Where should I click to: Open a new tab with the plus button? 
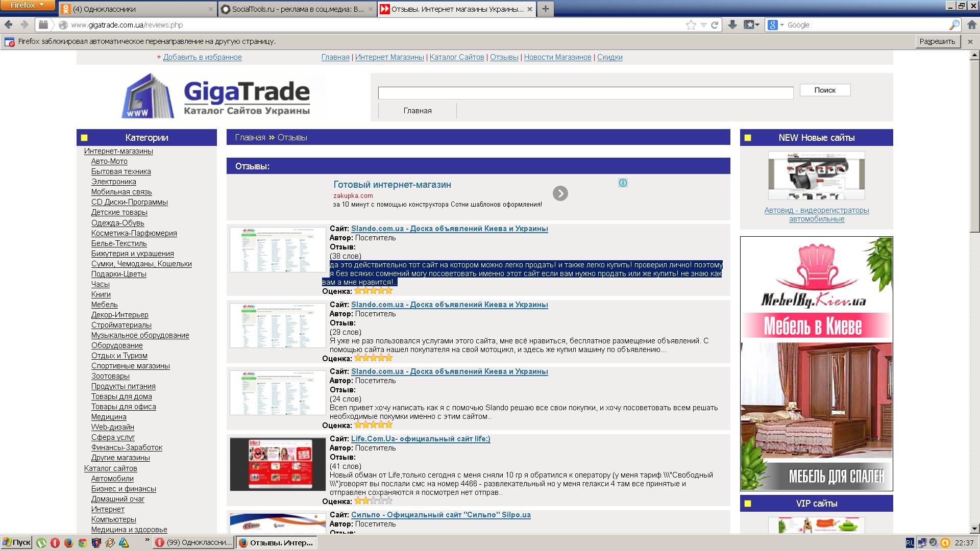coord(546,9)
